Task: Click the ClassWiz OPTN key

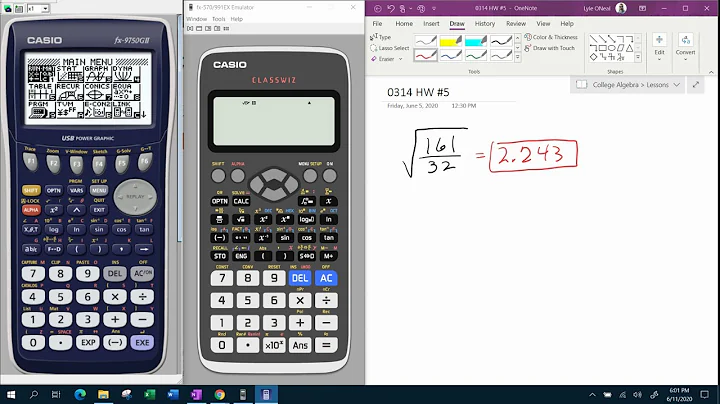Action: point(219,201)
